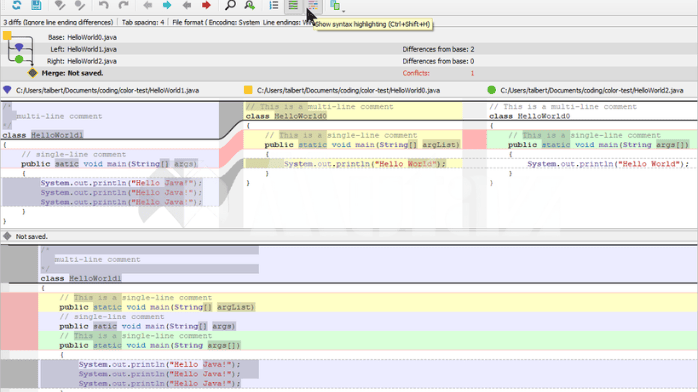Image resolution: width=698 pixels, height=392 pixels.
Task: Click the 'Tab spacing: 4' setting
Action: pyautogui.click(x=143, y=22)
